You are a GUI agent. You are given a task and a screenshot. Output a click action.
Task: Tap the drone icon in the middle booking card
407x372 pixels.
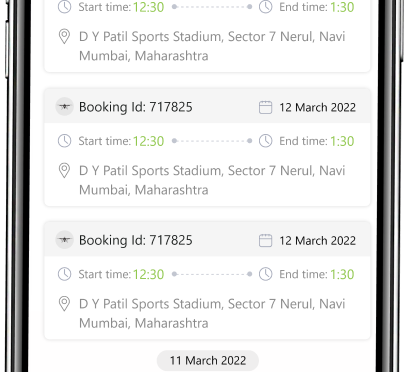(x=64, y=107)
